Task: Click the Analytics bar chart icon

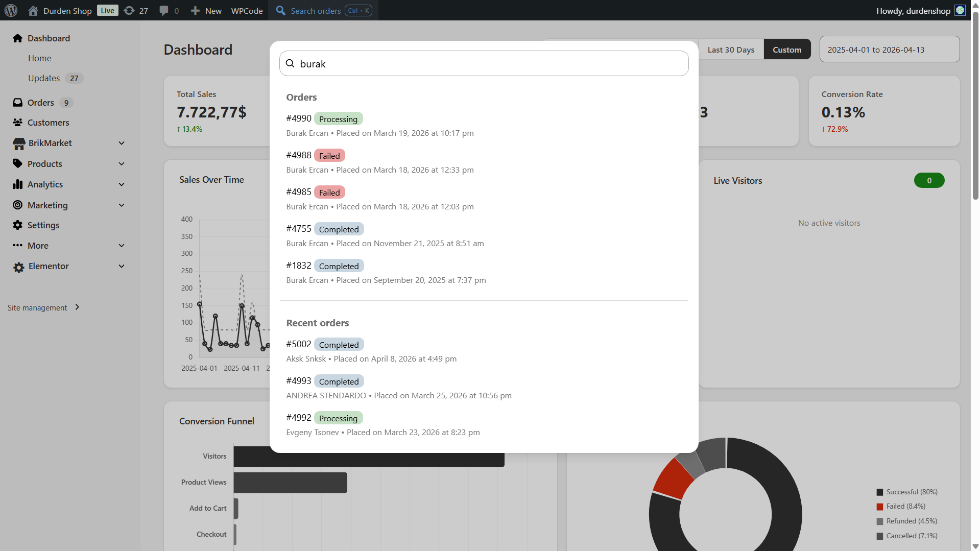Action: (x=18, y=184)
